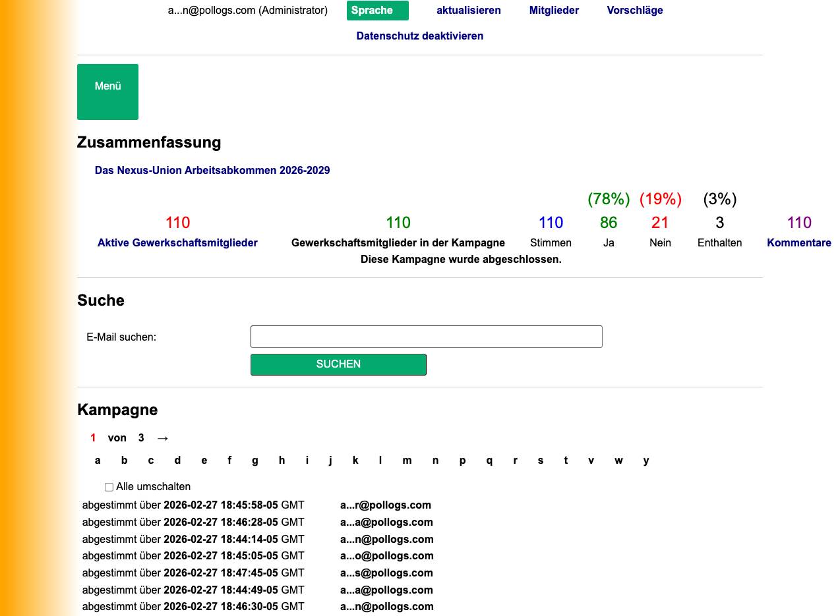Open voter a...s@pollogs.com
The width and height of the screenshot is (840, 616).
click(x=386, y=573)
